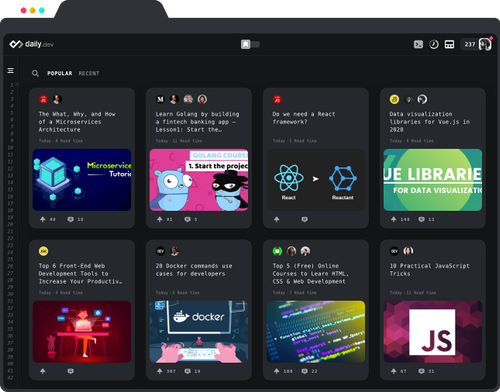Click Vue Libraries visualization thumbnail
This screenshot has height=392, width=500.
[433, 180]
